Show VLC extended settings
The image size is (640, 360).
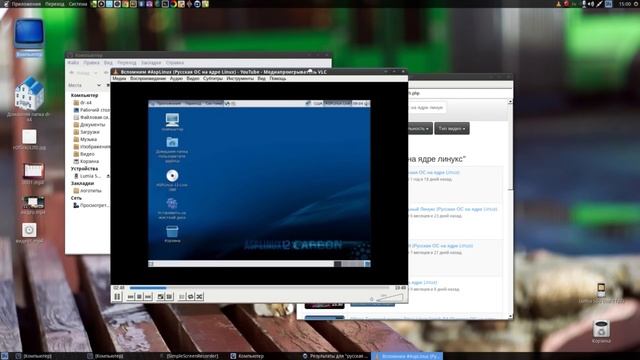(x=169, y=297)
